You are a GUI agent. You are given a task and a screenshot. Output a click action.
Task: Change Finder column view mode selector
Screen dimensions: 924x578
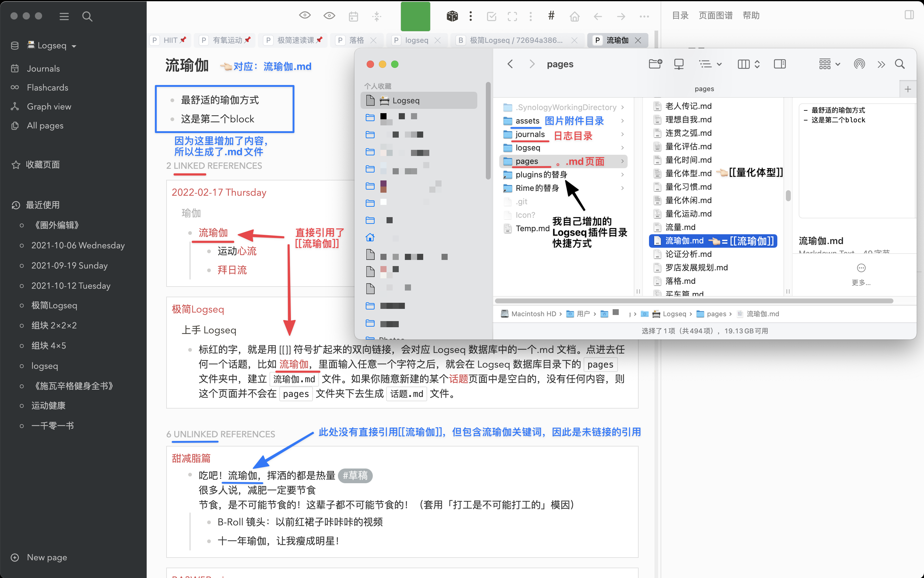pyautogui.click(x=748, y=64)
